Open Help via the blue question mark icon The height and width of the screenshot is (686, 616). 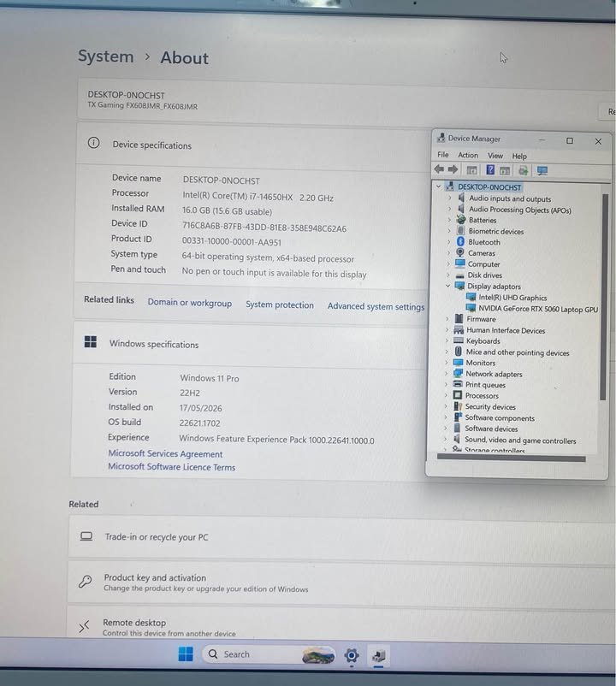point(490,169)
